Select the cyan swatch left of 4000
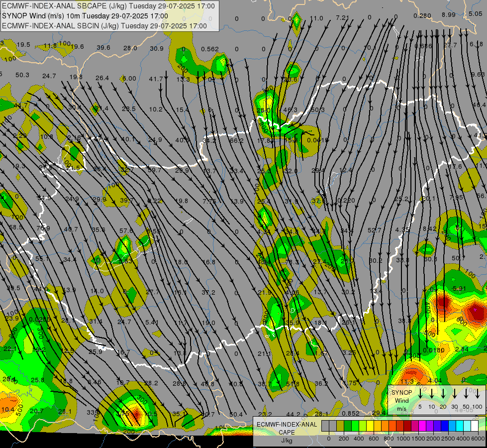Image resolution: width=487 pixels, height=448 pixels. point(459,426)
